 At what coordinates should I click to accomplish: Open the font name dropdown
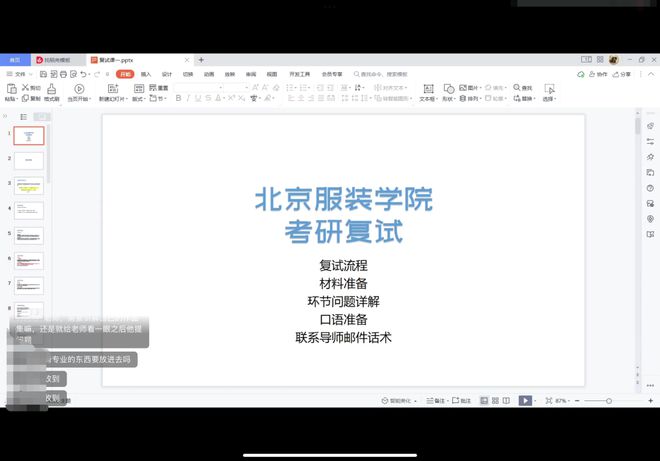(x=221, y=88)
